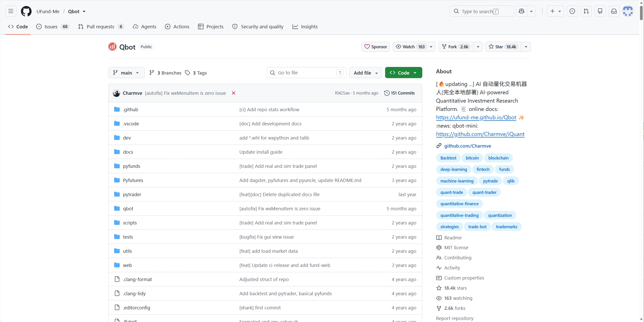Image resolution: width=644 pixels, height=322 pixels.
Task: Switch to the Projects tab
Action: pyautogui.click(x=211, y=27)
